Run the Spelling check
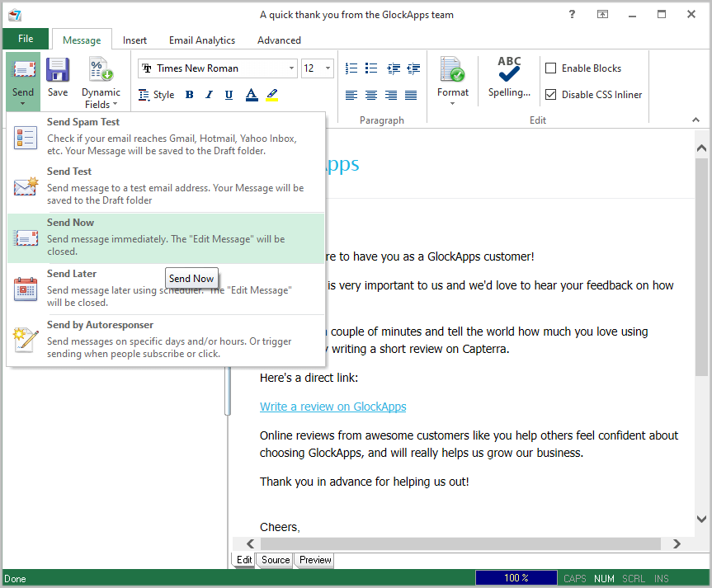 (509, 78)
